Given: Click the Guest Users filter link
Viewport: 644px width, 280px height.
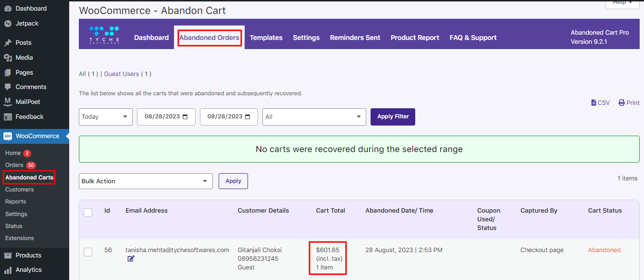Looking at the screenshot, I should (x=122, y=74).
